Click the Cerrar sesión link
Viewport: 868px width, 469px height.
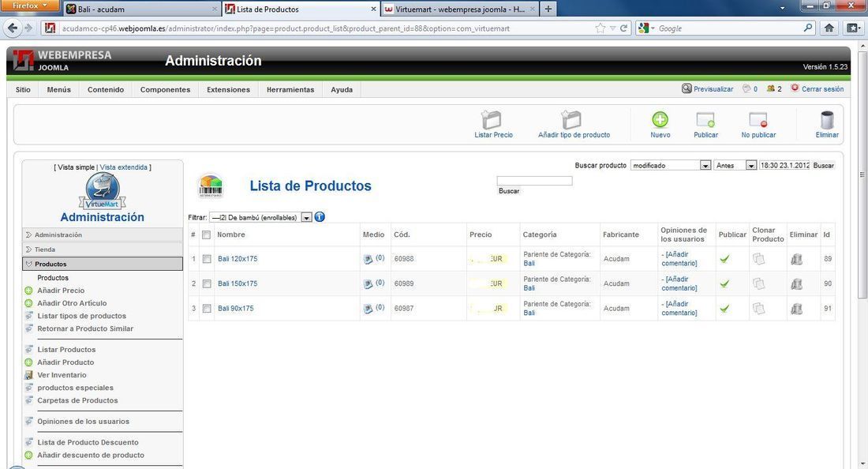click(822, 88)
